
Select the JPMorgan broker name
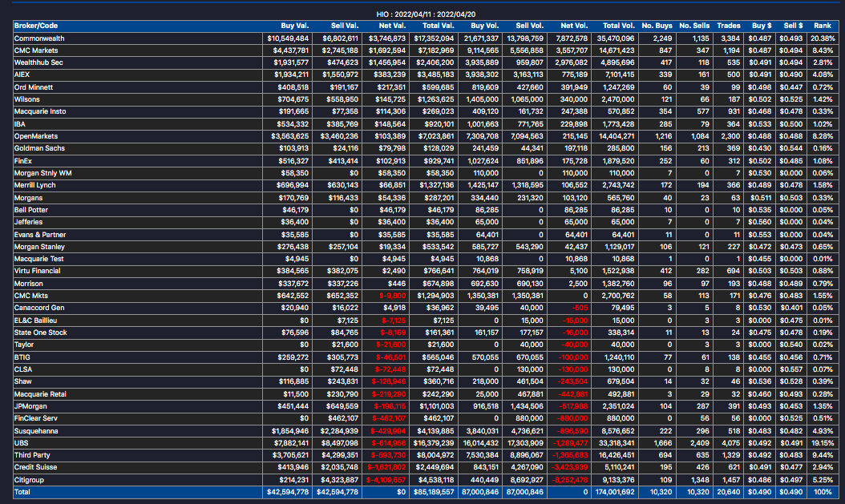(x=30, y=406)
